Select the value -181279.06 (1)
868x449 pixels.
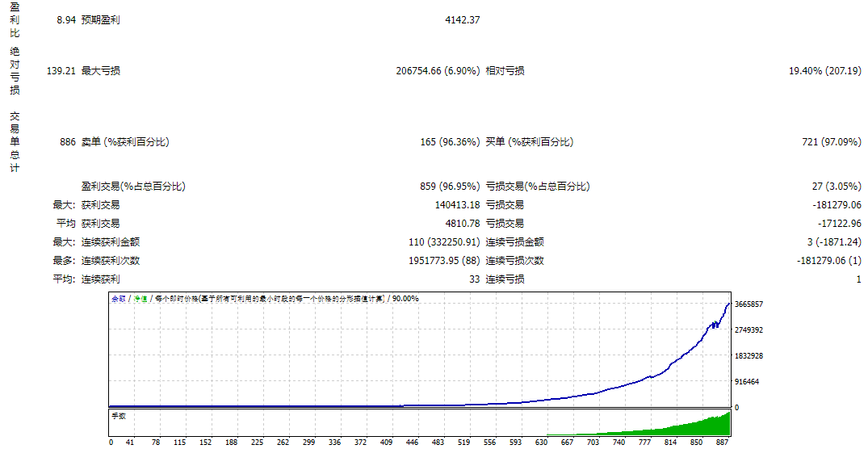coord(829,261)
